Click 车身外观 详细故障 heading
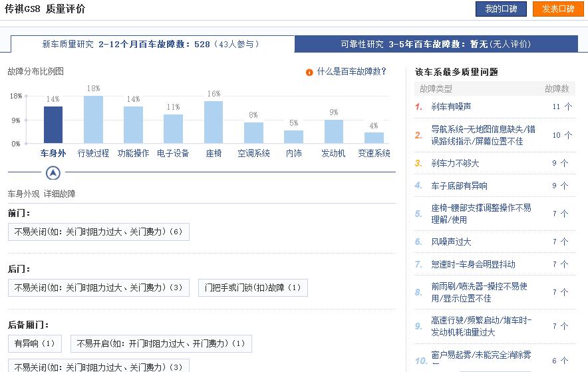Image resolution: width=588 pixels, height=372 pixels. [42, 194]
